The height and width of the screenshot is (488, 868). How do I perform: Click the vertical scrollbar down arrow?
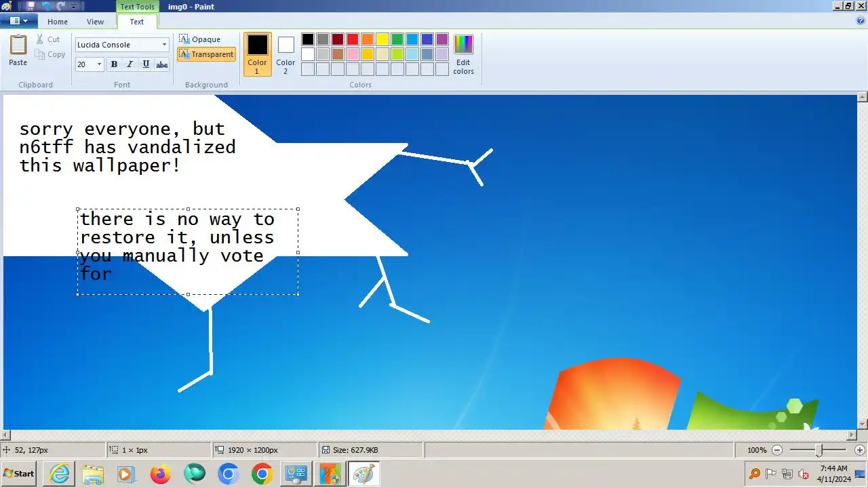coord(863,424)
